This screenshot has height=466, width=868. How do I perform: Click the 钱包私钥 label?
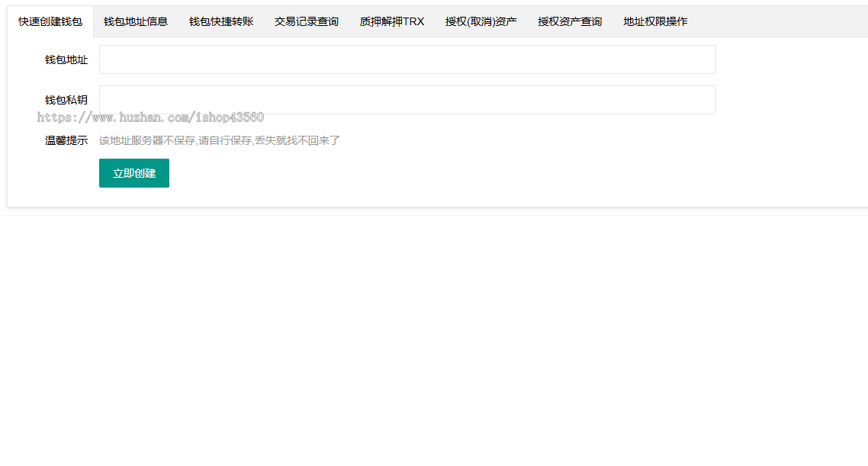click(66, 100)
